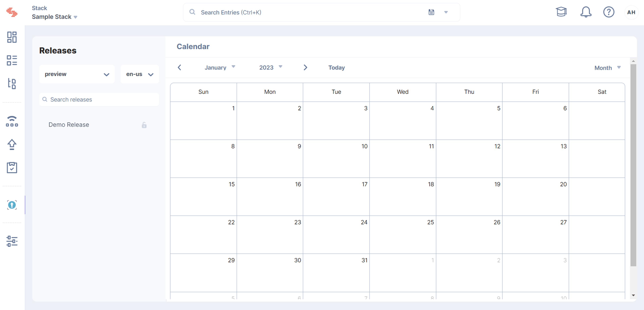Click the scrollbar up arrow

(x=633, y=61)
